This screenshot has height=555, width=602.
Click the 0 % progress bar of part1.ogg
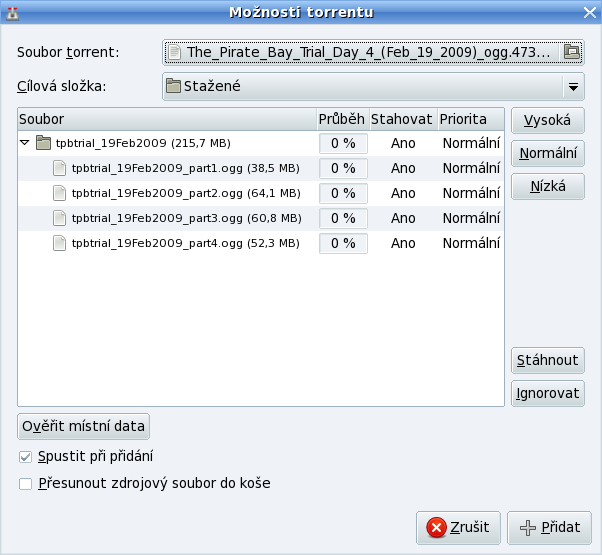343,168
